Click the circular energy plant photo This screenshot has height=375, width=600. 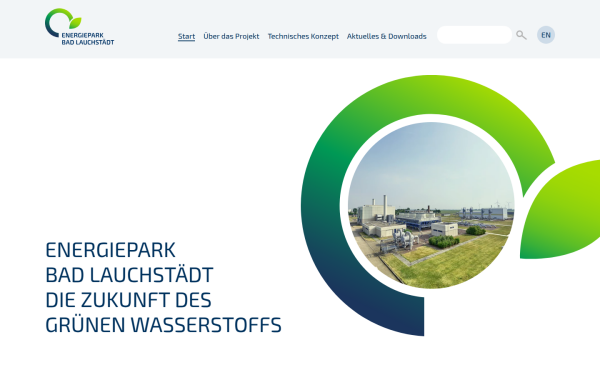[431, 205]
